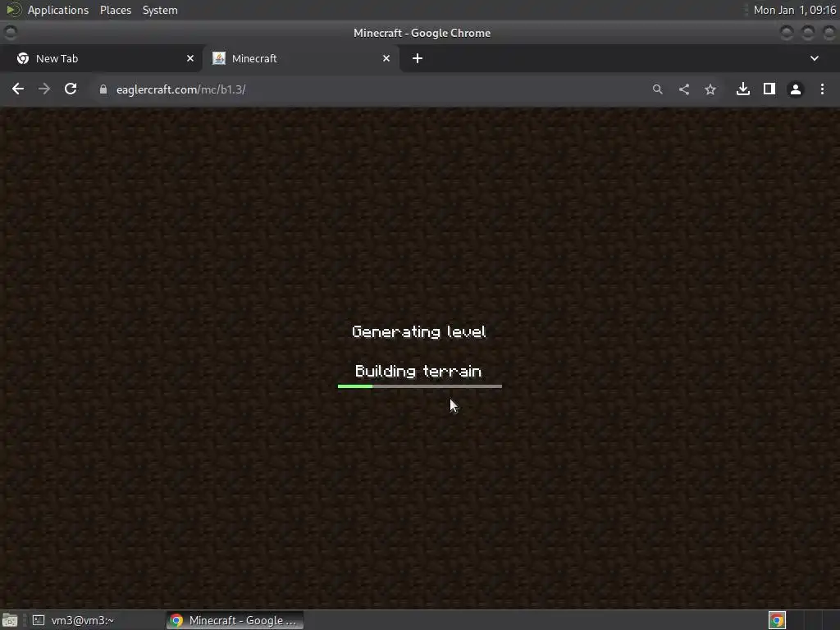Open Chrome downloads
The height and width of the screenshot is (630, 840).
[x=743, y=89]
